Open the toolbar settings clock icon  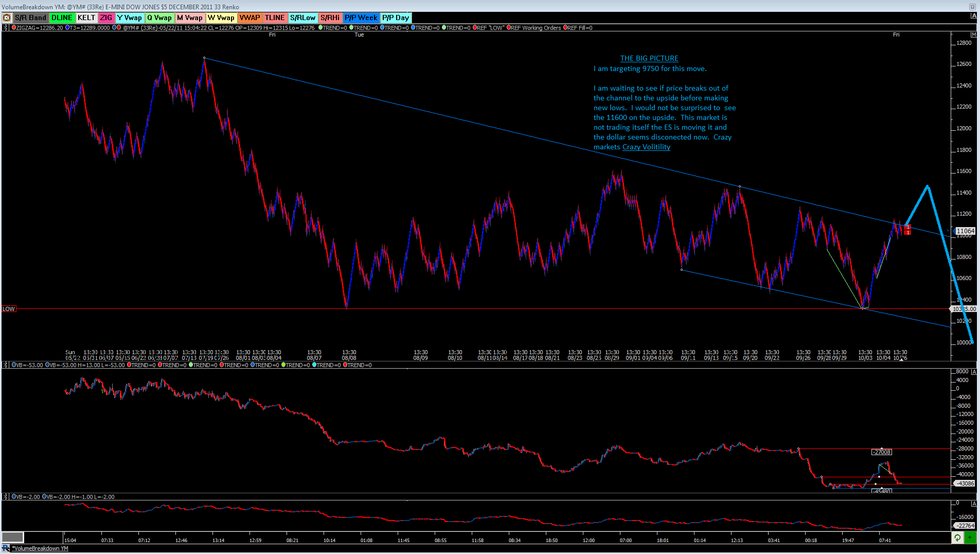tap(7, 18)
